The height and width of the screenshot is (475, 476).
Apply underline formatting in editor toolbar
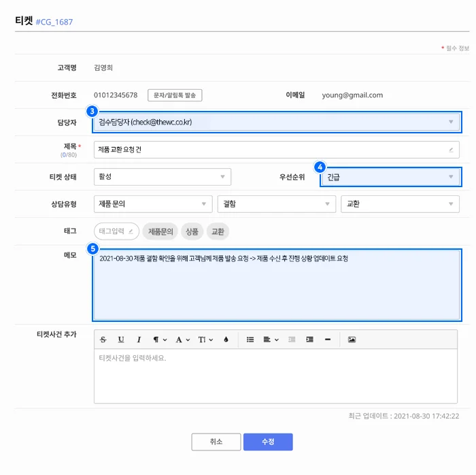(121, 340)
